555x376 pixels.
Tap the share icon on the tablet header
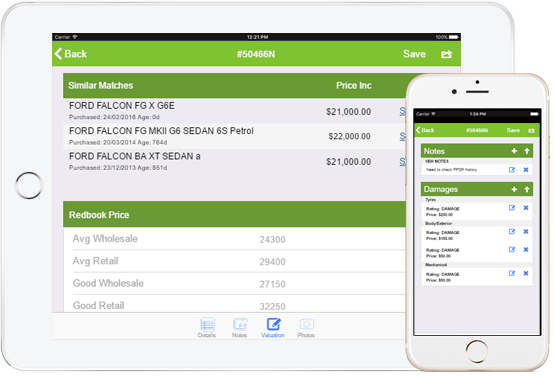click(446, 54)
